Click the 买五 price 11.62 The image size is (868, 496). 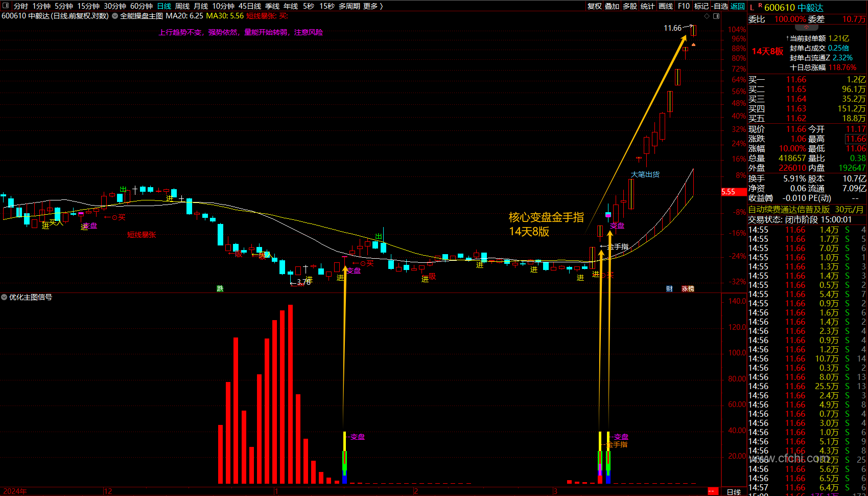(796, 119)
